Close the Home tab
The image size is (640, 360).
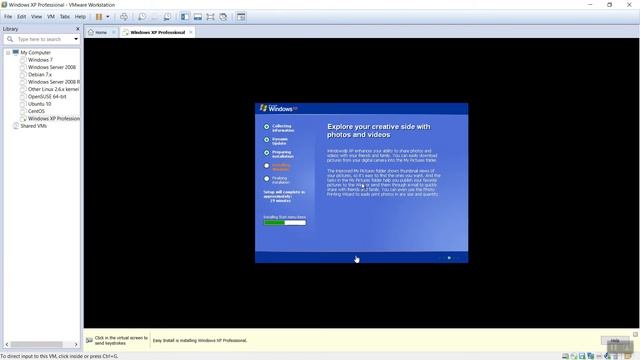(113, 32)
